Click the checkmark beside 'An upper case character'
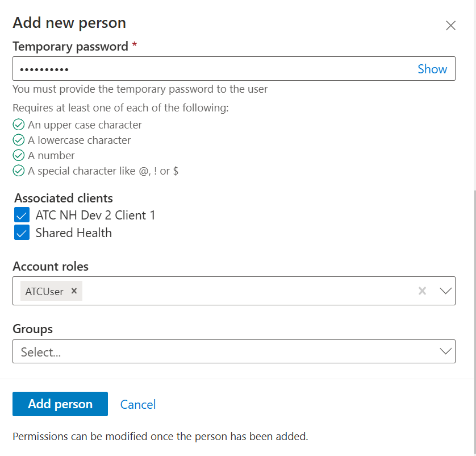Viewport: 476px width, 456px height. coord(18,125)
